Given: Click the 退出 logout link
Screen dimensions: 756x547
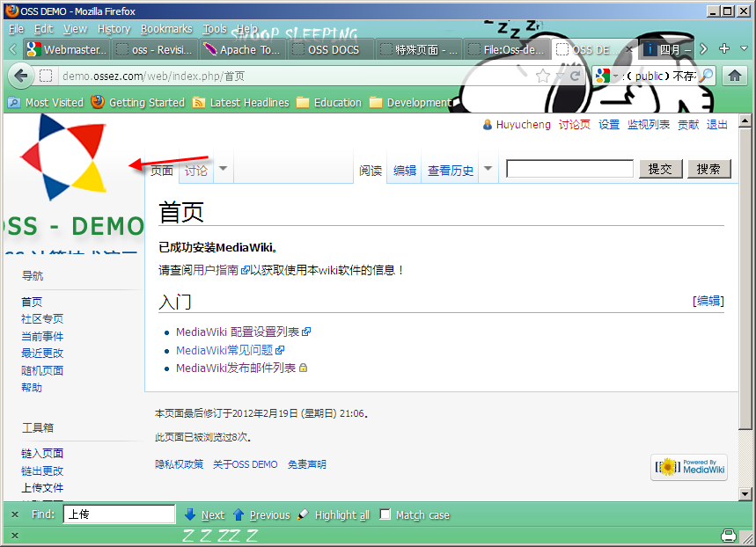Looking at the screenshot, I should [x=717, y=124].
